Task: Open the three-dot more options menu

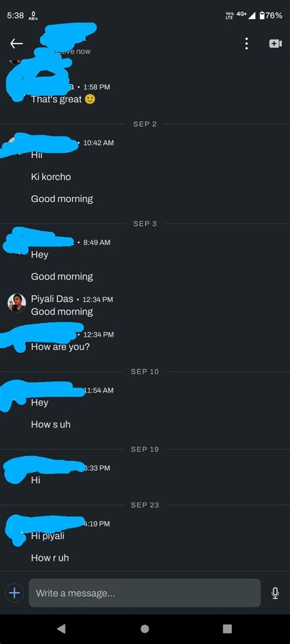Action: point(247,43)
